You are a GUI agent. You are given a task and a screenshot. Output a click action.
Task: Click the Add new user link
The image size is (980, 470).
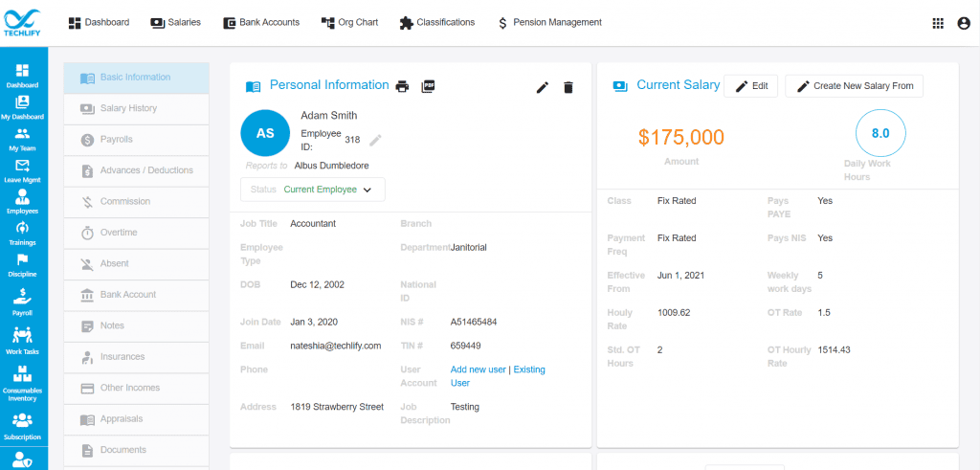pos(479,369)
